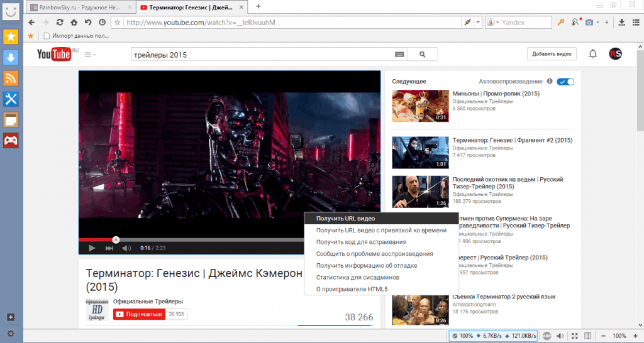Image resolution: width=644 pixels, height=343 pixels.
Task: Click the AdBlock Plus status bar icon
Action: [547, 335]
